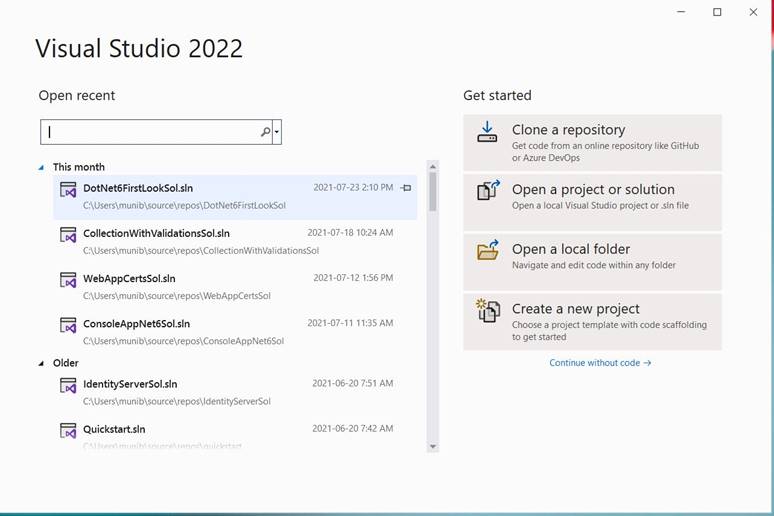Click the Open a project or solution icon
This screenshot has height=516, width=774.
488,190
